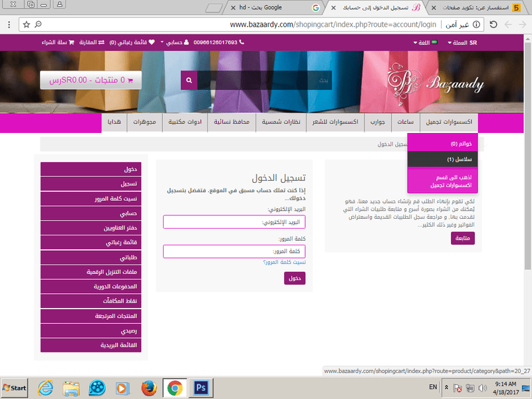Click تسجيل in the sidebar
Viewport: 532px width, 399px height.
coord(91,184)
